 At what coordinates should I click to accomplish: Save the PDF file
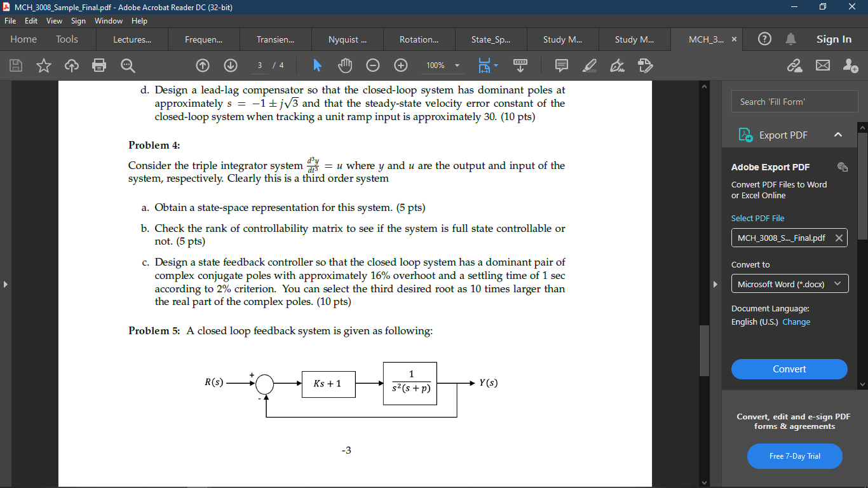[15, 65]
